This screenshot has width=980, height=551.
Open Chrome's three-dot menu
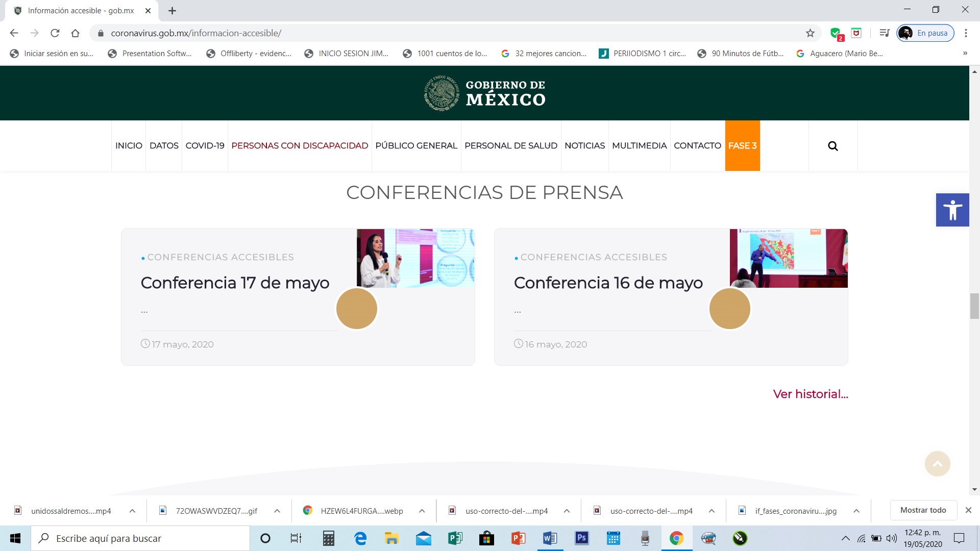tap(966, 33)
